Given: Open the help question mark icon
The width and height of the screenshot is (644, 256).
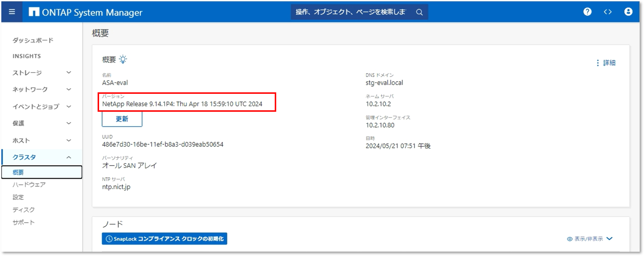Looking at the screenshot, I should [x=587, y=12].
